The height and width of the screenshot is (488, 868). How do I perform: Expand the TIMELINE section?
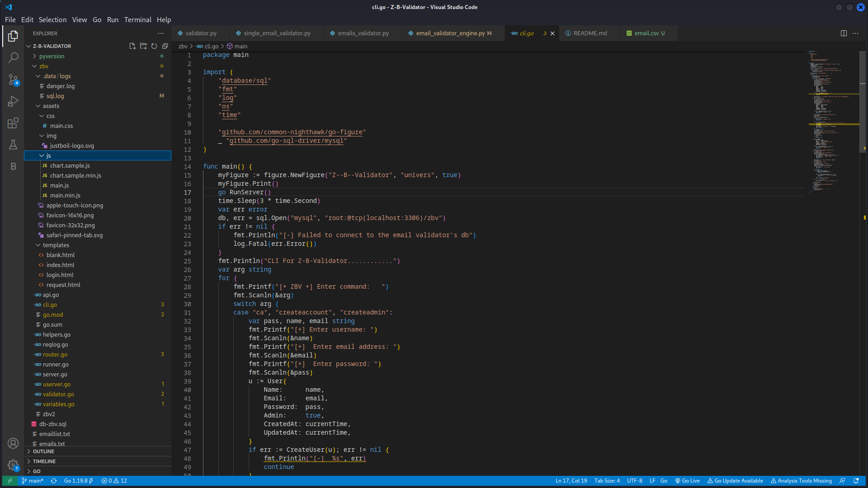click(44, 462)
